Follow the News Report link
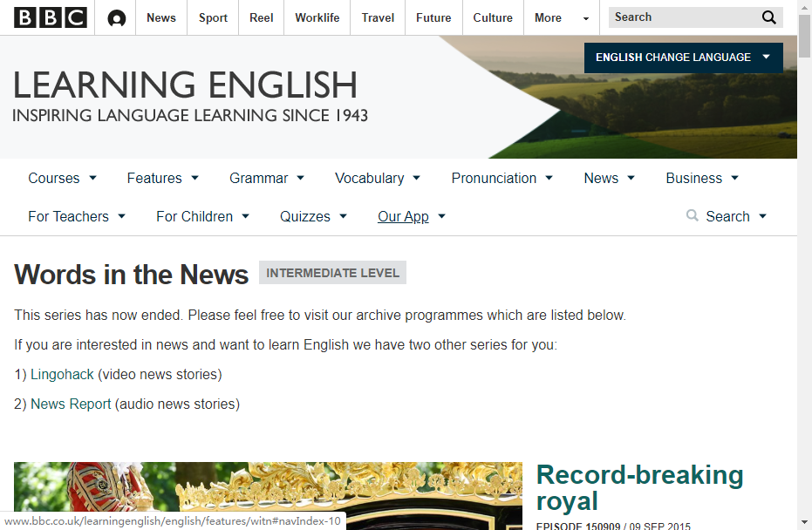This screenshot has width=812, height=530. coord(71,404)
